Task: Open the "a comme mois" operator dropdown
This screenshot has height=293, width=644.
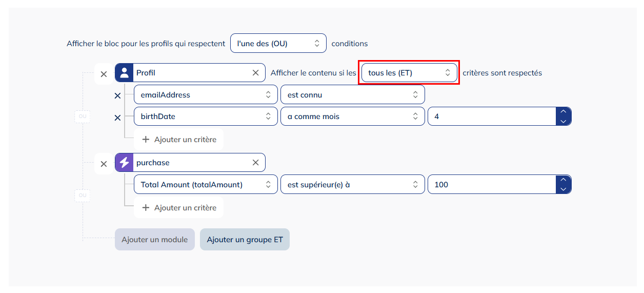Action: pos(352,116)
